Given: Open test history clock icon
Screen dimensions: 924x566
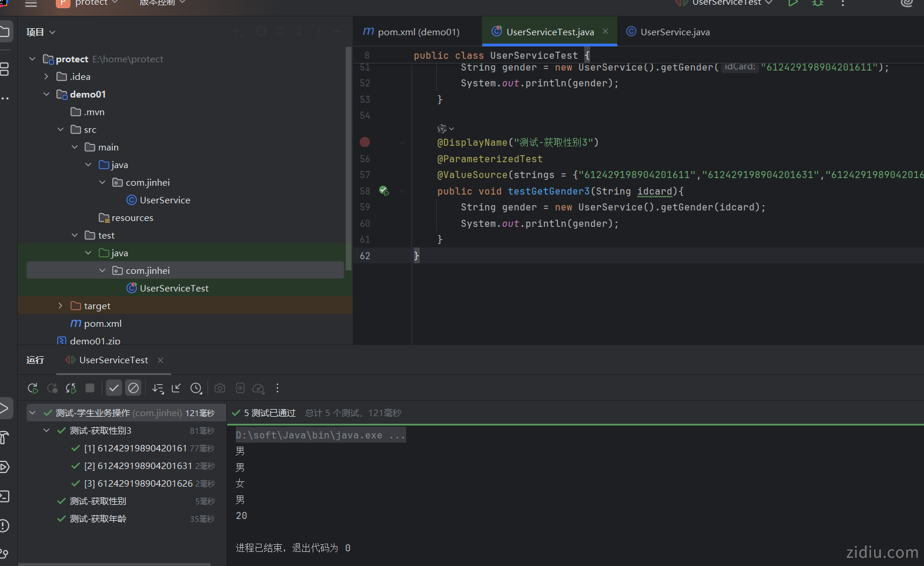Looking at the screenshot, I should click(x=196, y=388).
